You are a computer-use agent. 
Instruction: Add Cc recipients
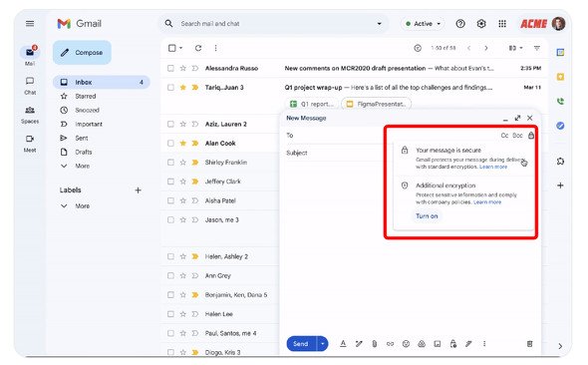[x=504, y=135]
